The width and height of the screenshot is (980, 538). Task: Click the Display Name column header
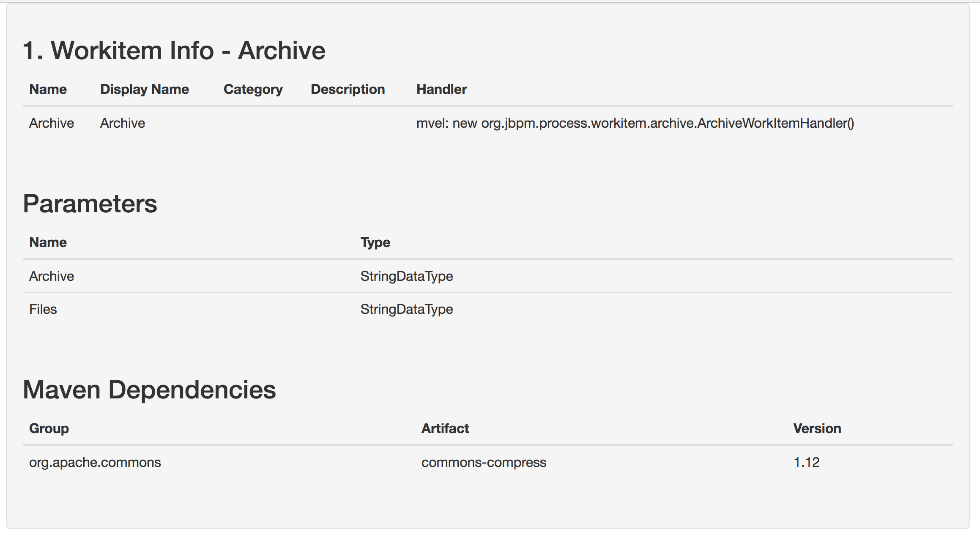pos(144,89)
